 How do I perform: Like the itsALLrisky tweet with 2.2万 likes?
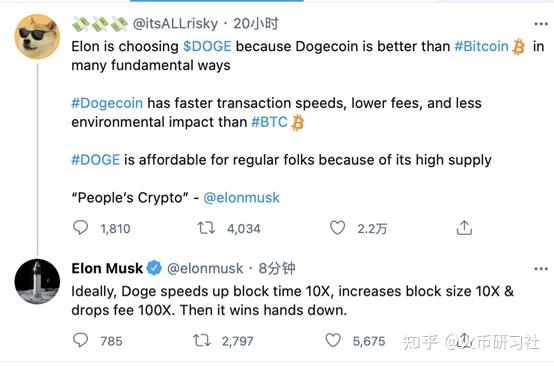337,228
